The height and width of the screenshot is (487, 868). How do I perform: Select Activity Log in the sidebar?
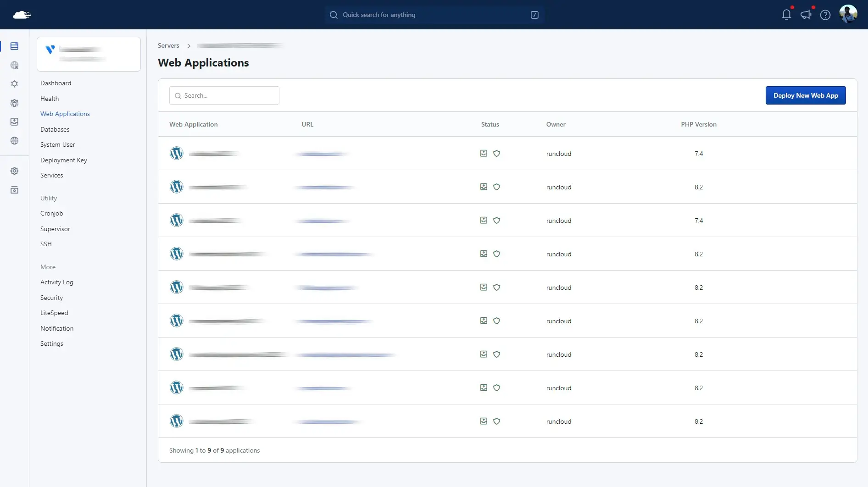coord(56,282)
